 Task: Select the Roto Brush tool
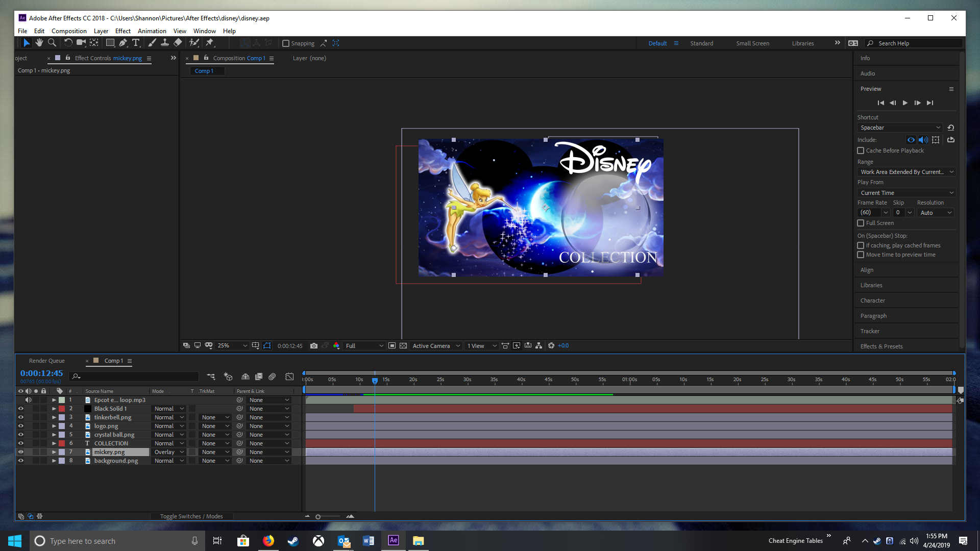pyautogui.click(x=194, y=43)
